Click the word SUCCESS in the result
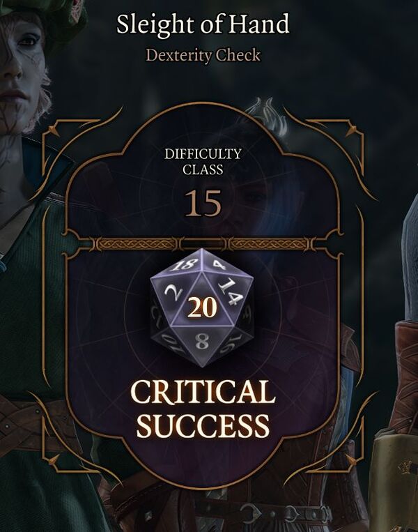 pyautogui.click(x=203, y=425)
